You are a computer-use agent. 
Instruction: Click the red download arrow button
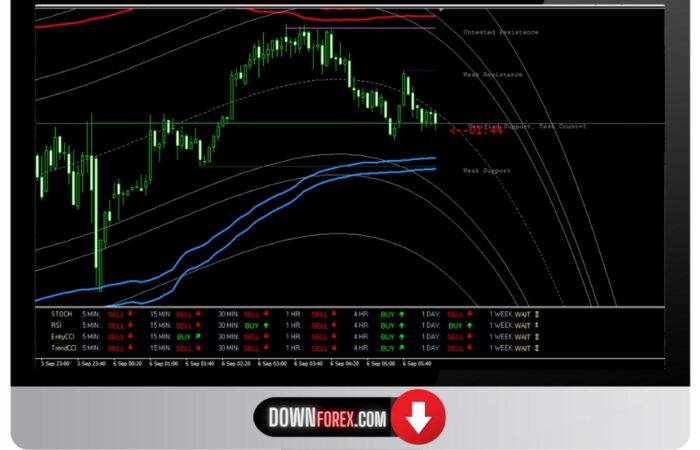click(418, 419)
